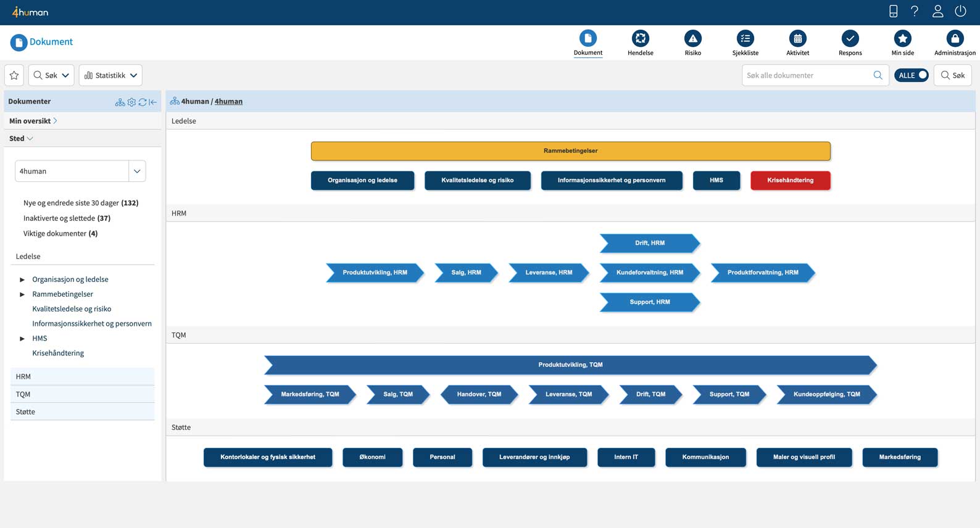
Task: Open the TQM section in sidebar
Action: 83,394
